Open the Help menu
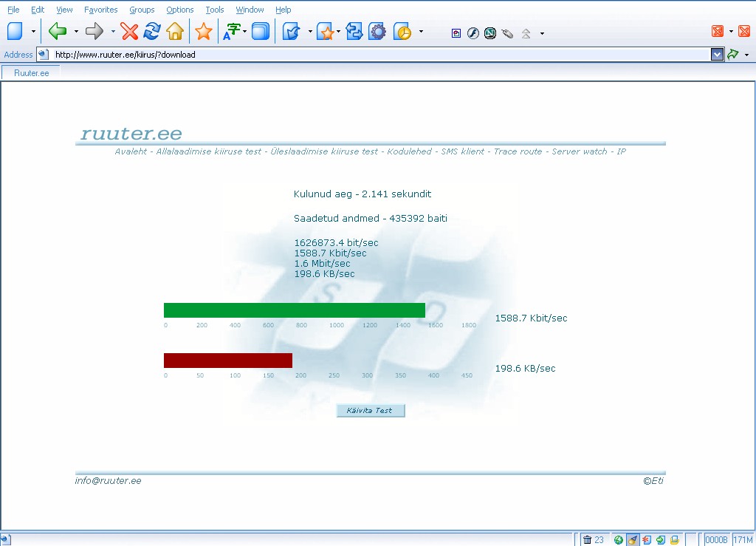 point(283,10)
